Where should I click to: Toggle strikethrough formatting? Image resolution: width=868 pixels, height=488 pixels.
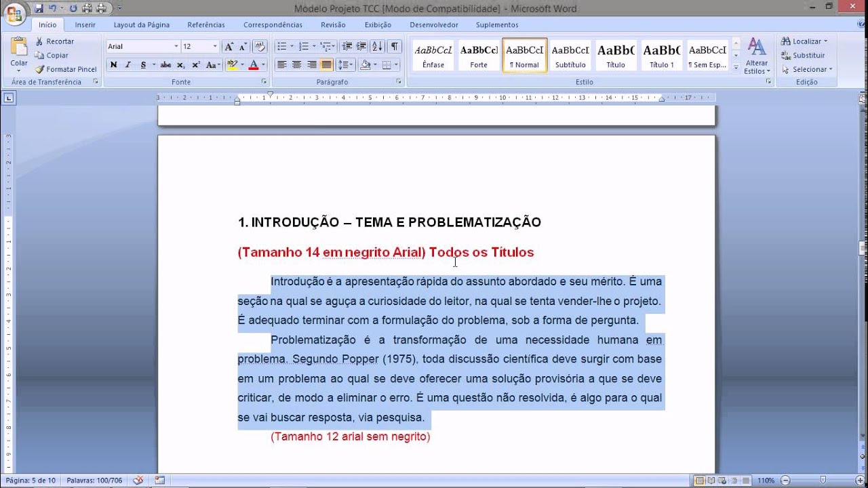coord(165,65)
